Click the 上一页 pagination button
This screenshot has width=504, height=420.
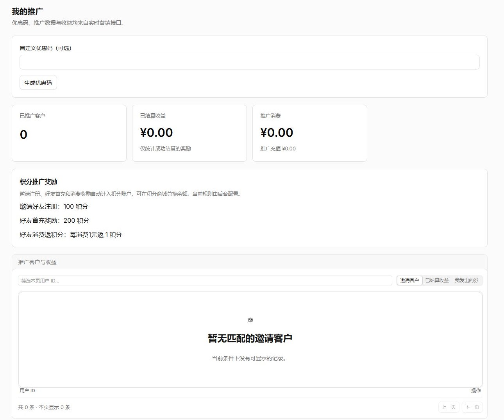(449, 407)
